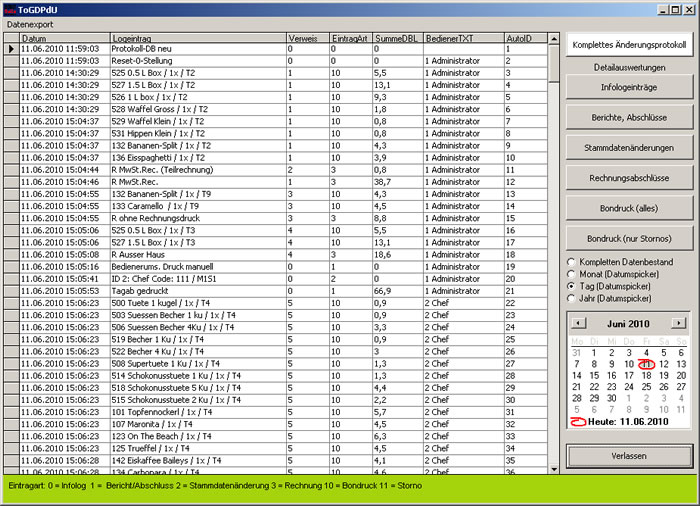Exit via the Verlassen button
700x506 pixels.
[x=629, y=456]
